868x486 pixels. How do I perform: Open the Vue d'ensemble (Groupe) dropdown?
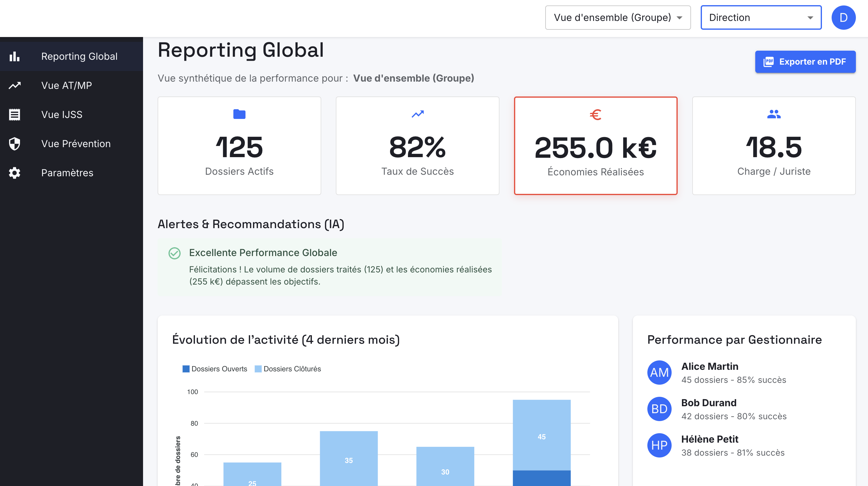[x=618, y=18]
